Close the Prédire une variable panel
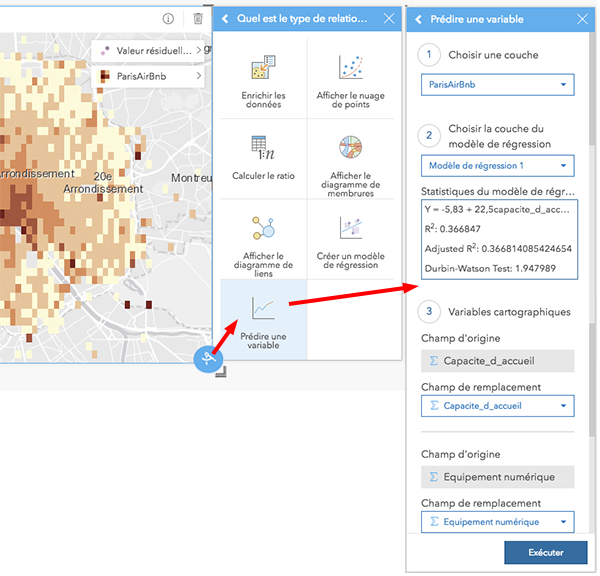The height and width of the screenshot is (576, 600). 582,19
